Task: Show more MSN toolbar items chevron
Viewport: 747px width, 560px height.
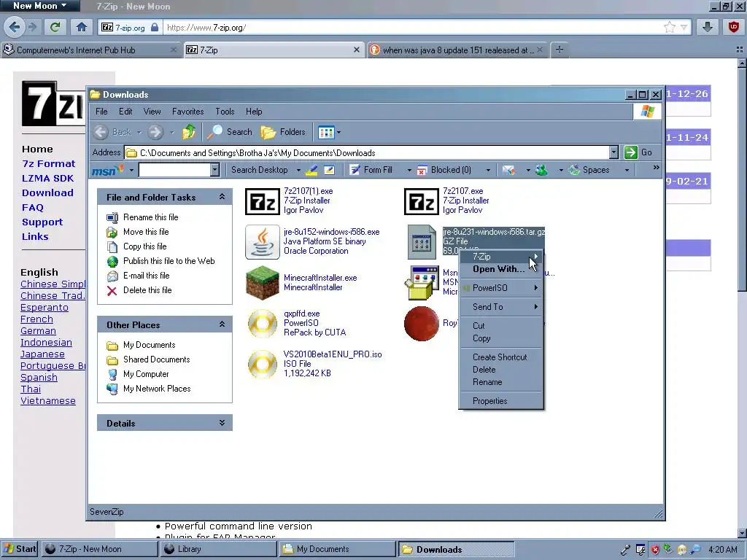Action: coord(656,168)
